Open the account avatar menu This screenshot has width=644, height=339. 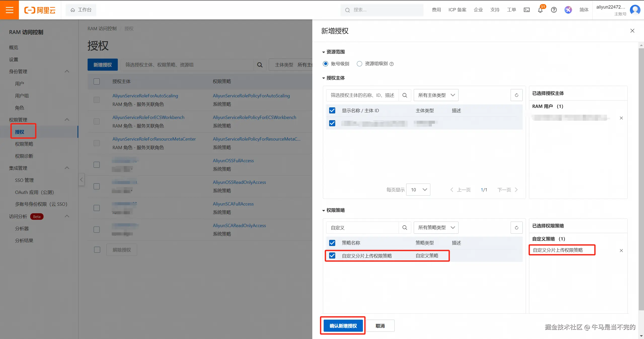635,10
